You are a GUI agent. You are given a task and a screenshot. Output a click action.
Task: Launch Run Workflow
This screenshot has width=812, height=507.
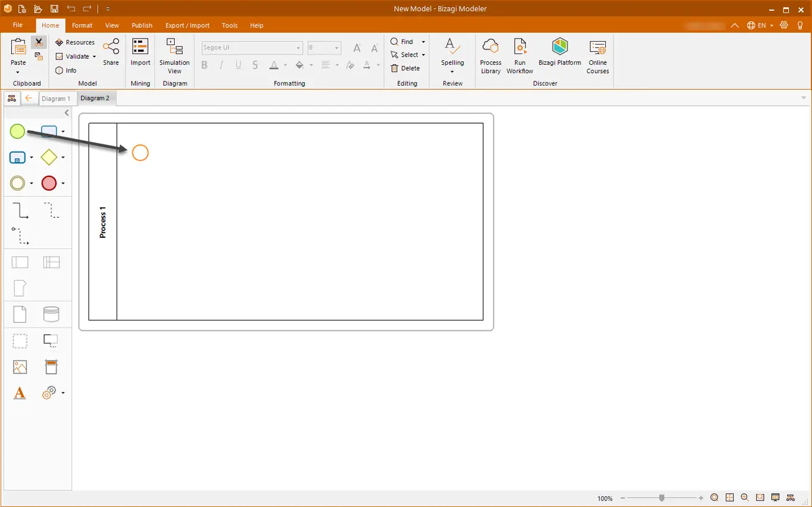pyautogui.click(x=520, y=56)
